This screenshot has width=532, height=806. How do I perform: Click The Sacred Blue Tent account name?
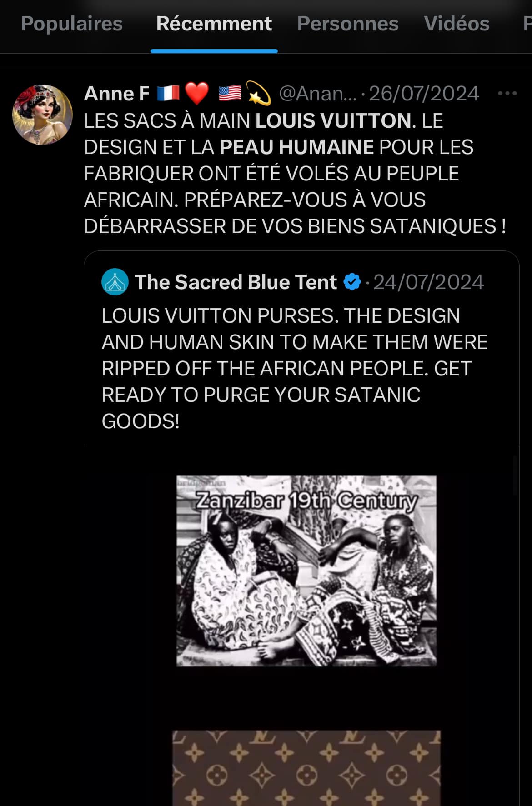click(x=236, y=282)
